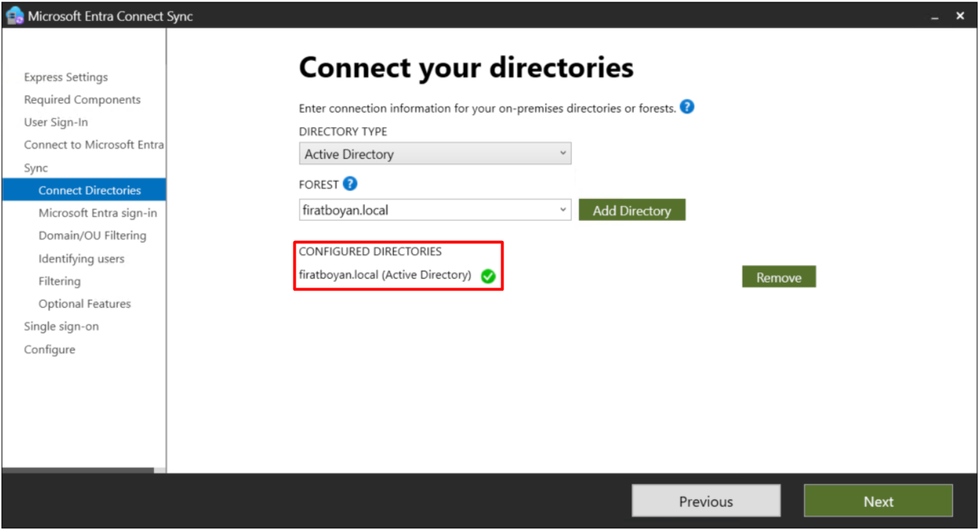Select Optional Features step
Viewport: 980px width, 530px height.
84,303
